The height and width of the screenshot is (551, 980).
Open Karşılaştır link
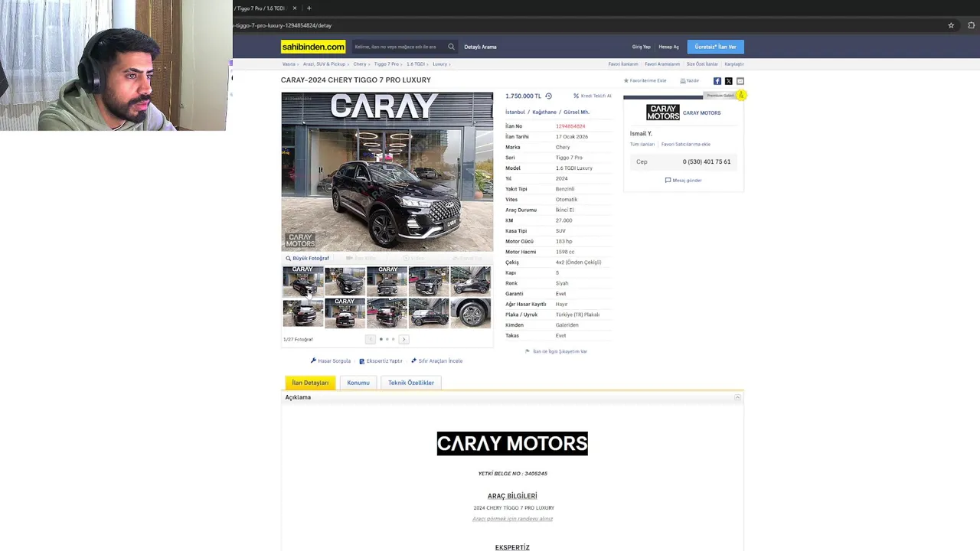734,64
